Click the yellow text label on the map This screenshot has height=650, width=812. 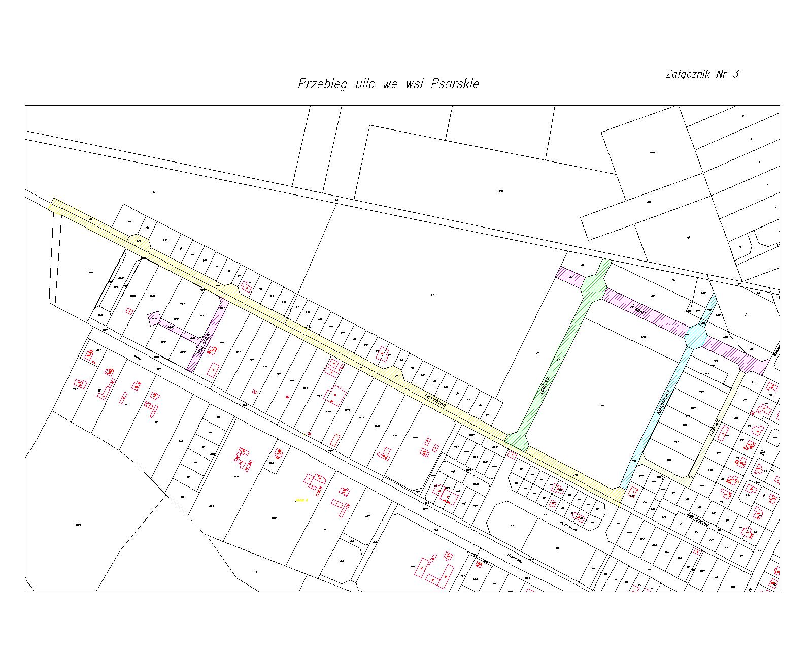click(301, 500)
